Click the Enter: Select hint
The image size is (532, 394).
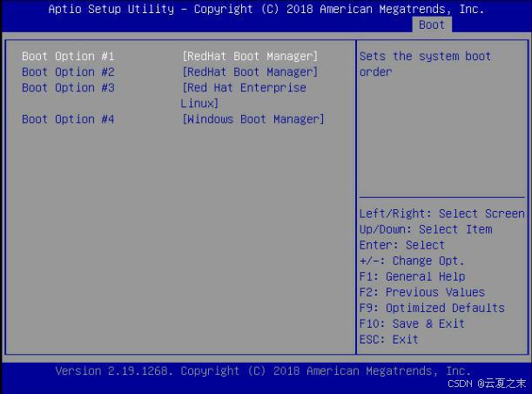click(401, 245)
